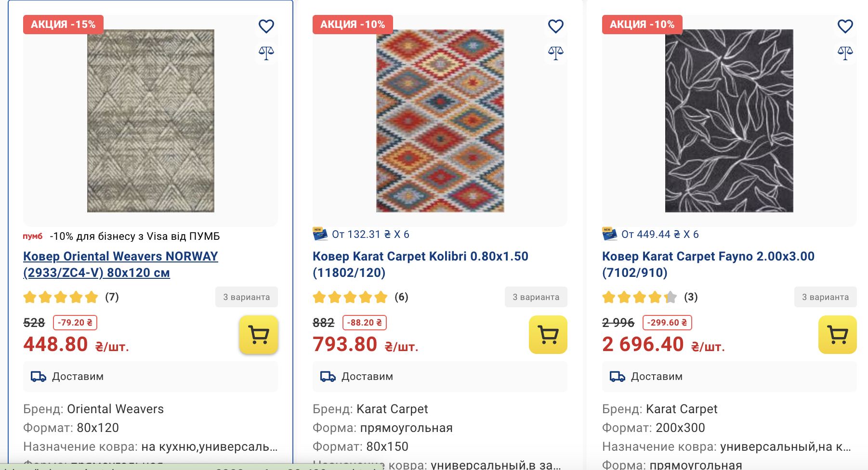Image resolution: width=868 pixels, height=470 pixels.
Task: View the grey NORWAY rug image
Action: (151, 121)
